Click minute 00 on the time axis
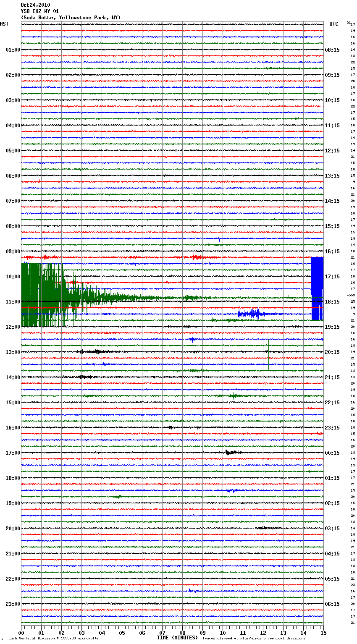Viewport: 357px width, 644px height. (21, 633)
